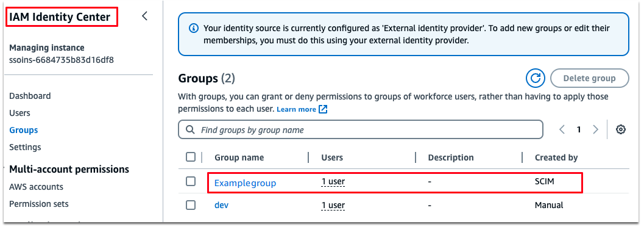Go to previous page of groups
The height and width of the screenshot is (227, 644).
(562, 129)
